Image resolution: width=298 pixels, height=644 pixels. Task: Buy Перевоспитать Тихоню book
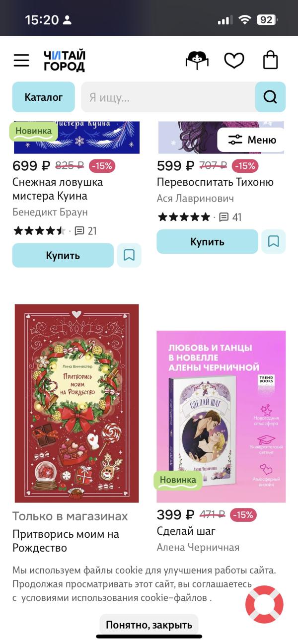click(x=208, y=241)
